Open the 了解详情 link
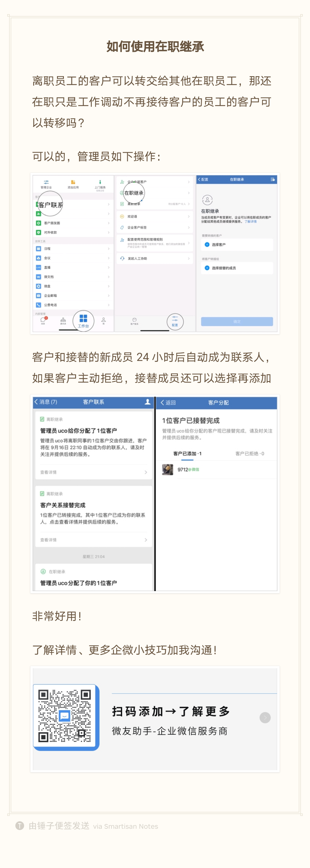Screen dimensions: 310x868 [x=251, y=222]
